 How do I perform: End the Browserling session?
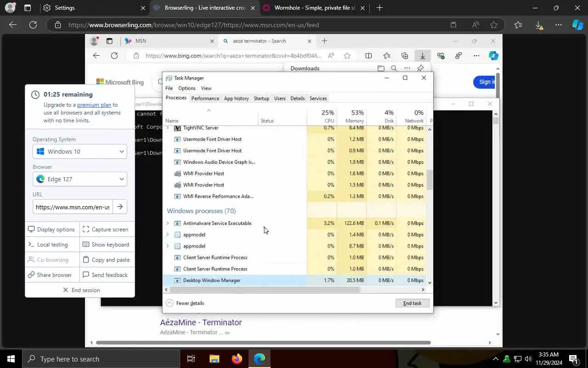(x=81, y=290)
